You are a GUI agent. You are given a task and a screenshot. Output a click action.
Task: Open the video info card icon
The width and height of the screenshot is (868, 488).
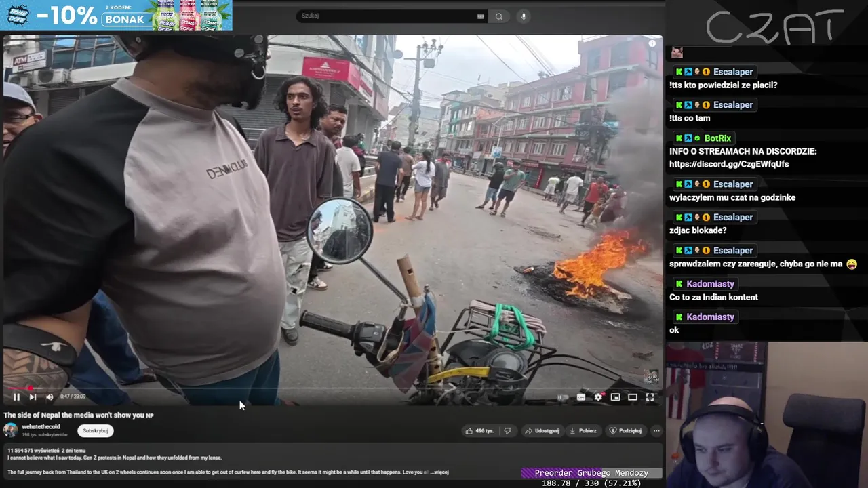[652, 43]
